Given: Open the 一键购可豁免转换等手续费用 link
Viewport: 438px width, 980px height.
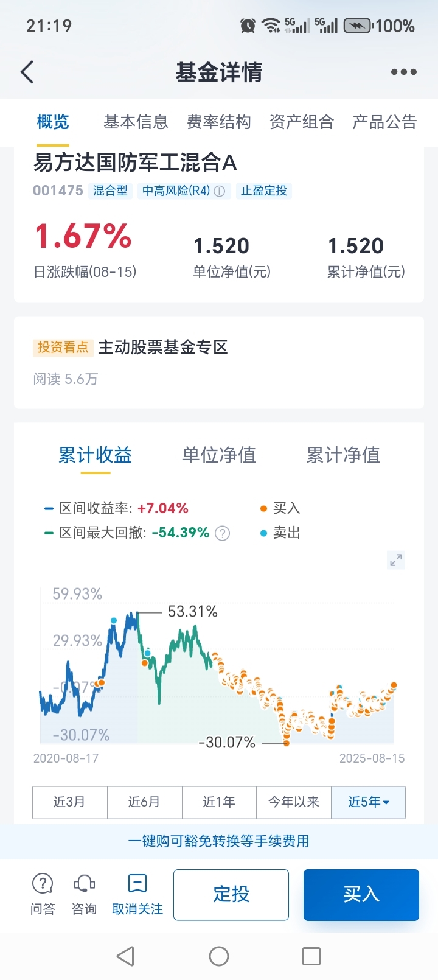Looking at the screenshot, I should click(219, 841).
